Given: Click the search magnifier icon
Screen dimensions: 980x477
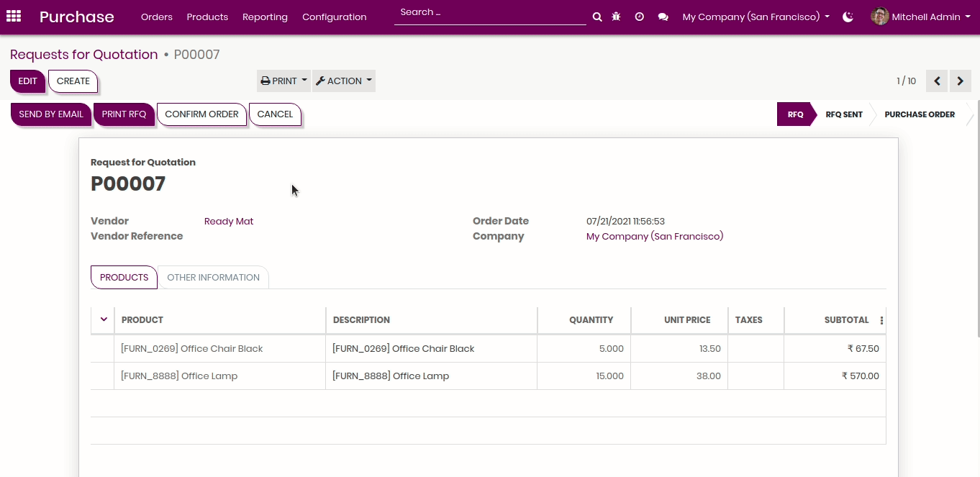Looking at the screenshot, I should point(597,17).
